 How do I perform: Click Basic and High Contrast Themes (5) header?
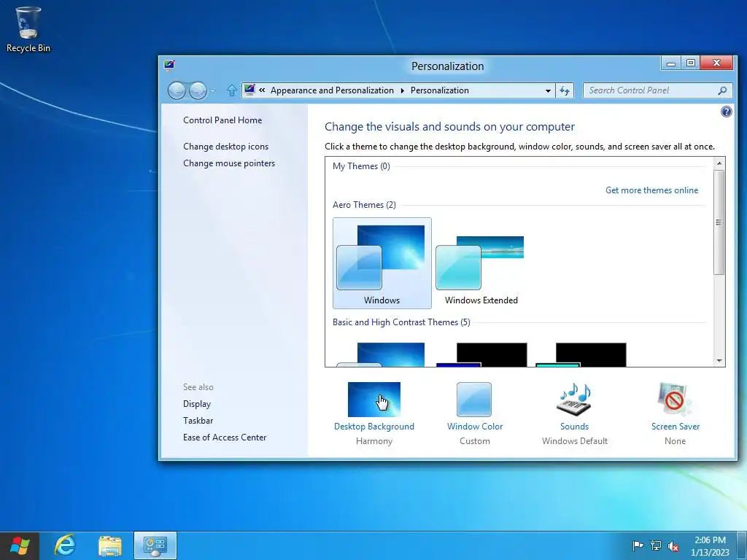pyautogui.click(x=401, y=322)
